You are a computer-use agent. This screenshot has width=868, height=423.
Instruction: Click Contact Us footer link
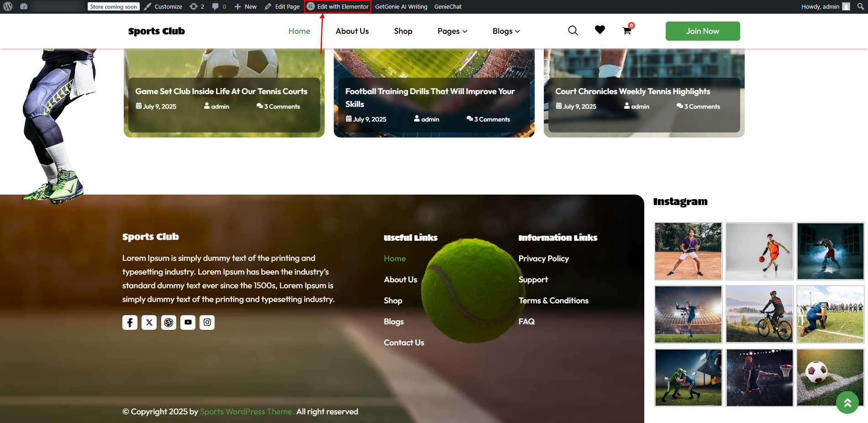(404, 343)
